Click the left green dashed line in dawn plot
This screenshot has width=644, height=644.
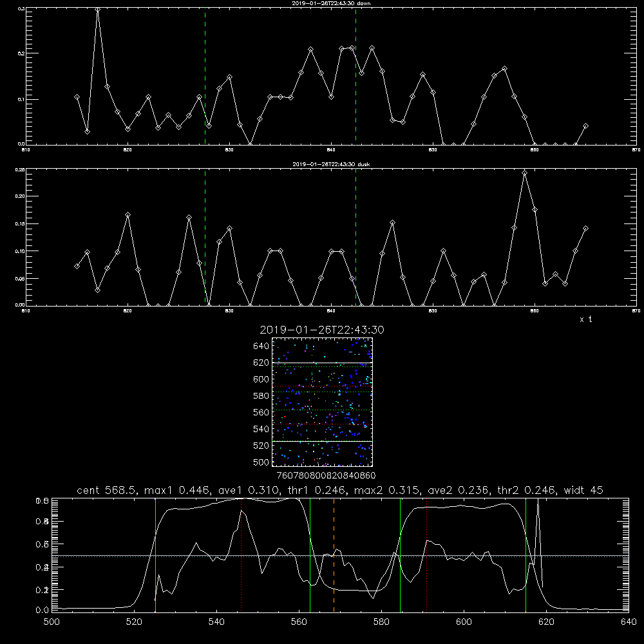[x=205, y=76]
